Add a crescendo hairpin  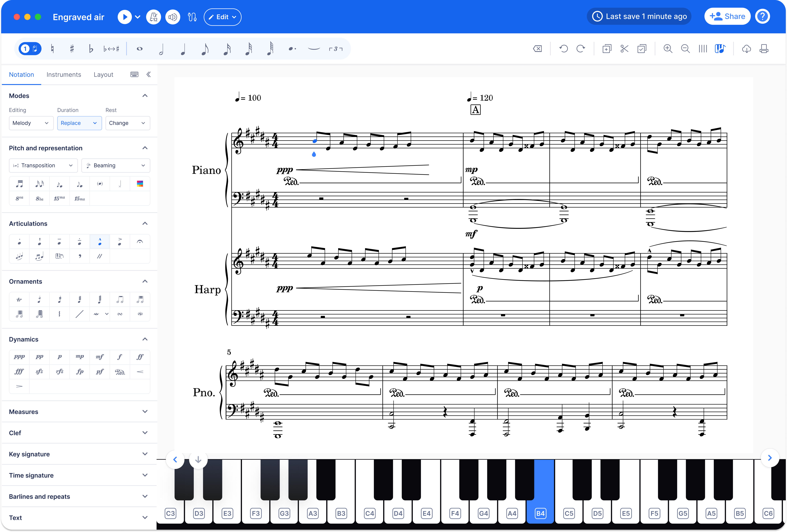(x=140, y=372)
